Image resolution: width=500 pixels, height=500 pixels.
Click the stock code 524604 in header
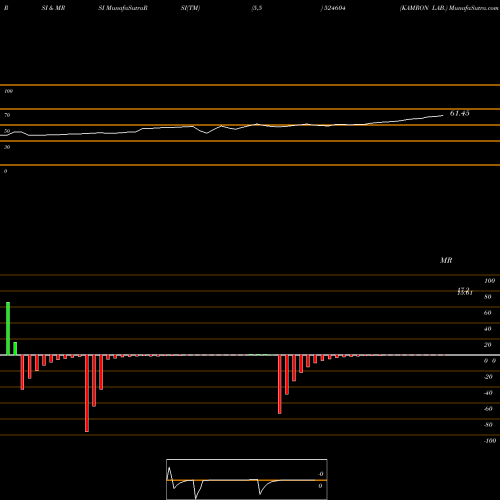pos(334,8)
